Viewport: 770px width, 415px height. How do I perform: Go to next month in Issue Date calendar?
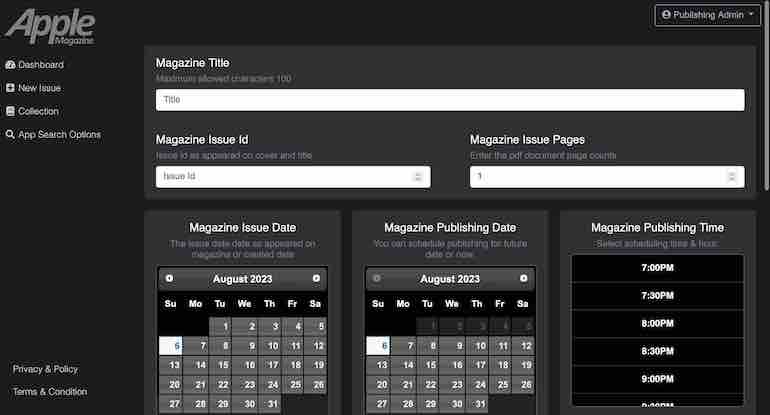316,278
